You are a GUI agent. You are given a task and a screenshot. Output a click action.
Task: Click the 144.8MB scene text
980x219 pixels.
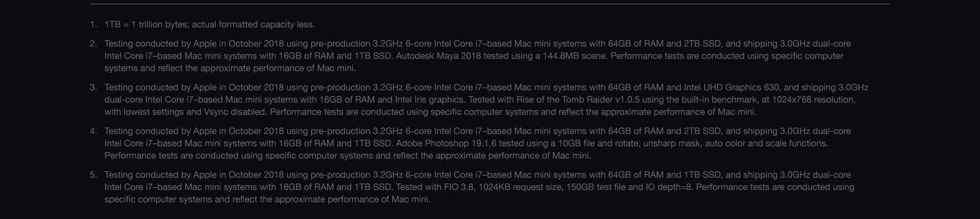tap(575, 56)
